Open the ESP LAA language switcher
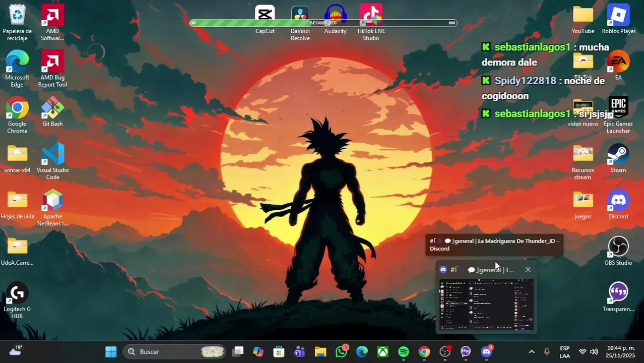Image resolution: width=644 pixels, height=363 pixels. [x=565, y=352]
